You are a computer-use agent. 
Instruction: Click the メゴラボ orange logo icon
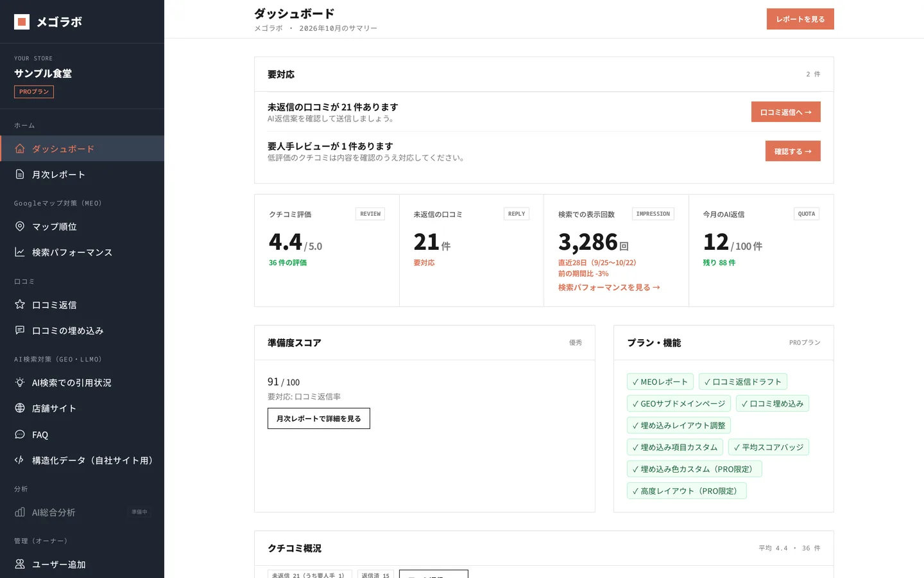tap(22, 22)
